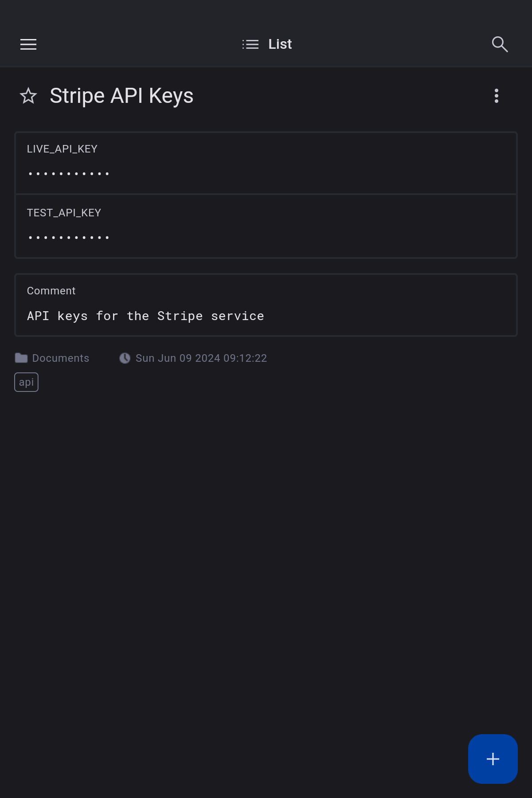Click the Stripe API Keys title

pos(121,96)
